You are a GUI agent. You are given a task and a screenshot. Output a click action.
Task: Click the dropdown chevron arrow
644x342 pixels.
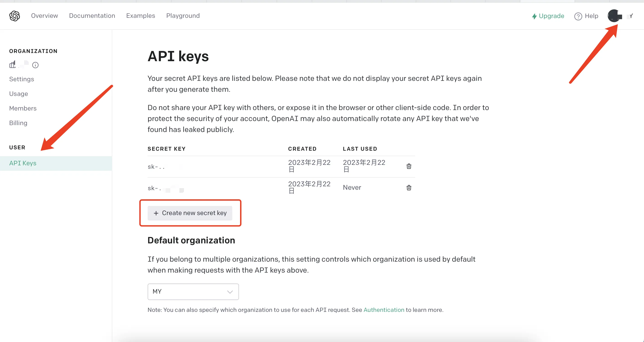click(x=230, y=292)
